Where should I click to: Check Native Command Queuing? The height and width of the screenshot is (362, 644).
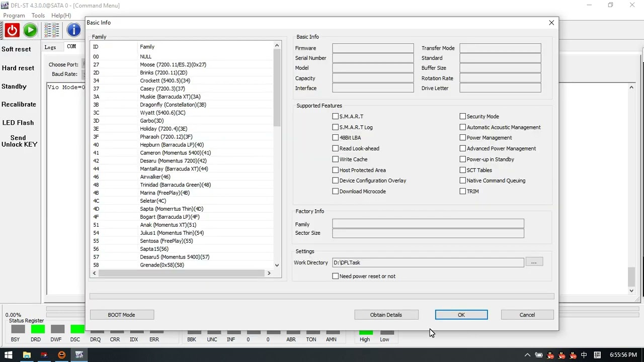tap(463, 180)
